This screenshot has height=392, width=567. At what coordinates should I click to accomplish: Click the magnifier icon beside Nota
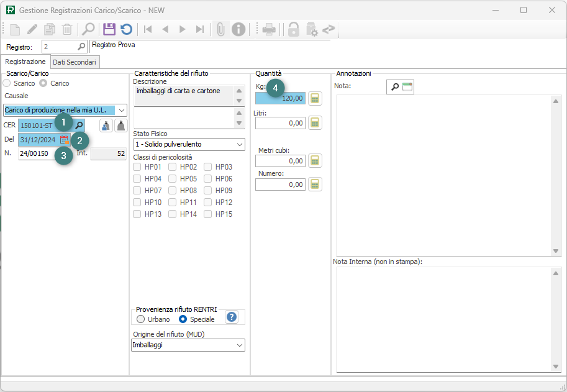394,87
